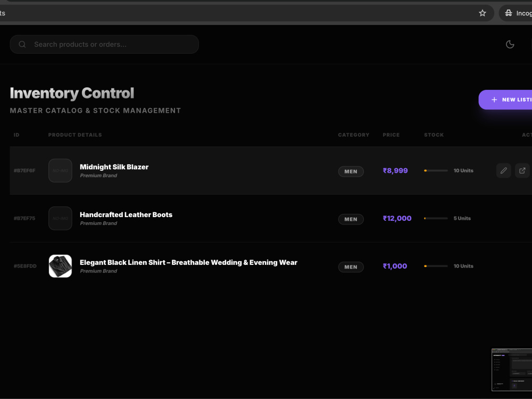This screenshot has height=399, width=532.
Task: Click 10 Units label in Midnight Silk Blazer row
Action: tap(463, 171)
